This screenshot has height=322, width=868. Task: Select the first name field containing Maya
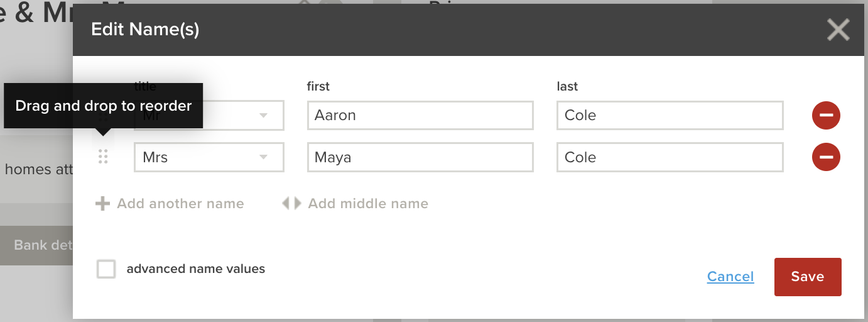pyautogui.click(x=420, y=157)
